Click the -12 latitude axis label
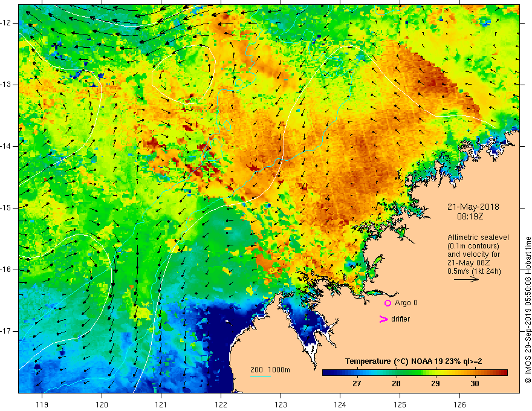 (7, 23)
